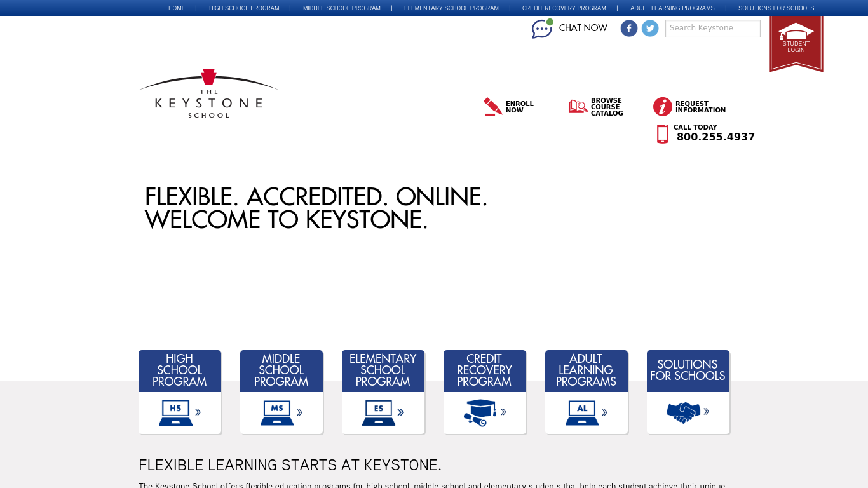
Task: Click the red pencil Enroll Now icon
Action: coord(492,107)
